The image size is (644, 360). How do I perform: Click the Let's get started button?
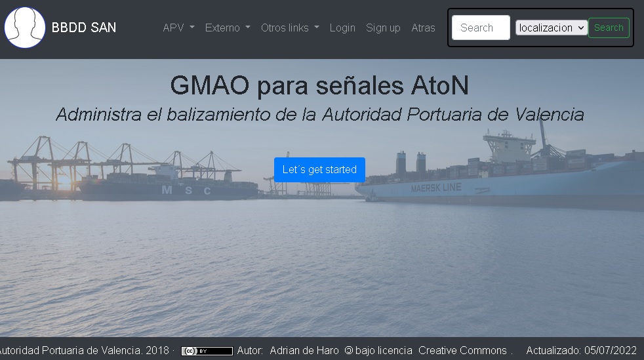click(x=319, y=170)
